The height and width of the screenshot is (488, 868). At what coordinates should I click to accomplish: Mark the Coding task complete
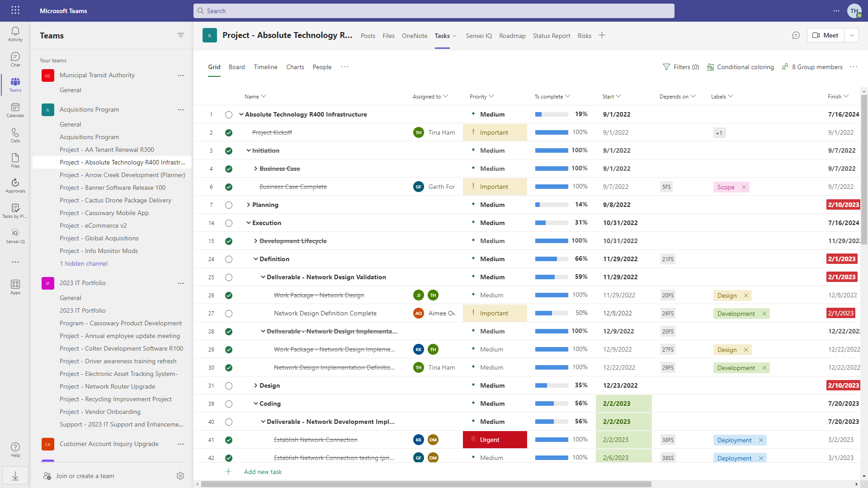(x=229, y=404)
